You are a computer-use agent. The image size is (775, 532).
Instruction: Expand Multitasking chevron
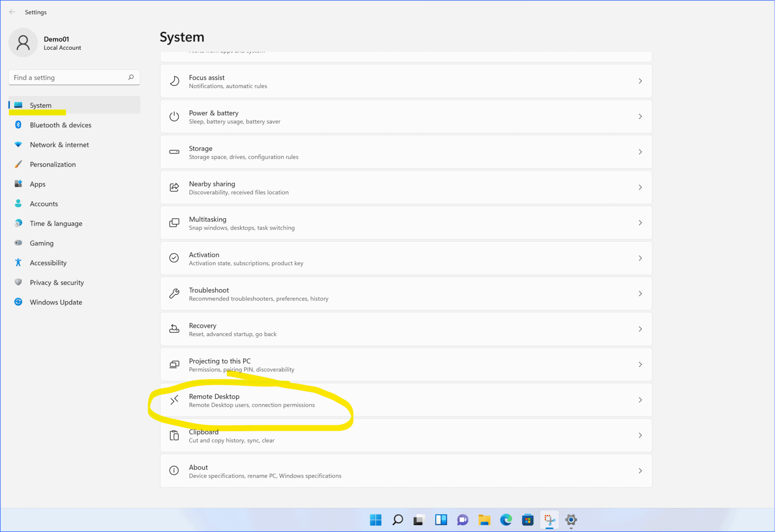640,223
